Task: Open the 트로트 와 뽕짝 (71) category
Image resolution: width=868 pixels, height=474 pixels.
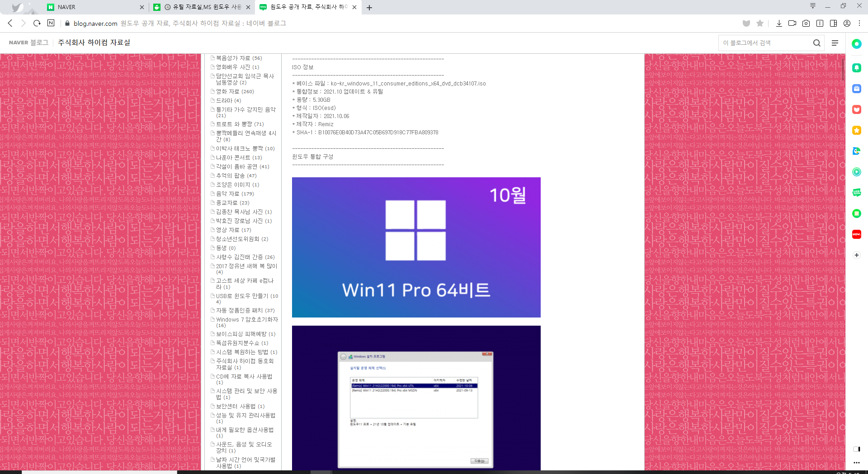Action: click(240, 124)
